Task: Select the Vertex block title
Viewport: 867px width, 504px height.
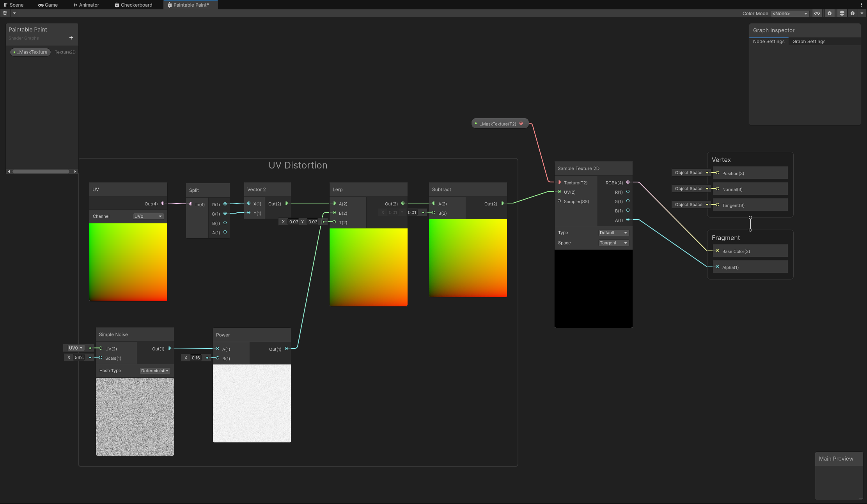Action: [721, 160]
